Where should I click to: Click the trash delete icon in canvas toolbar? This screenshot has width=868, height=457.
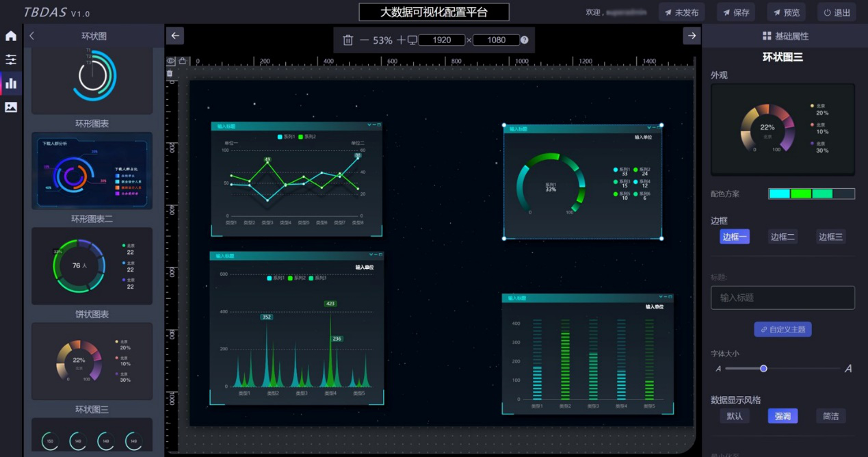[x=347, y=40]
